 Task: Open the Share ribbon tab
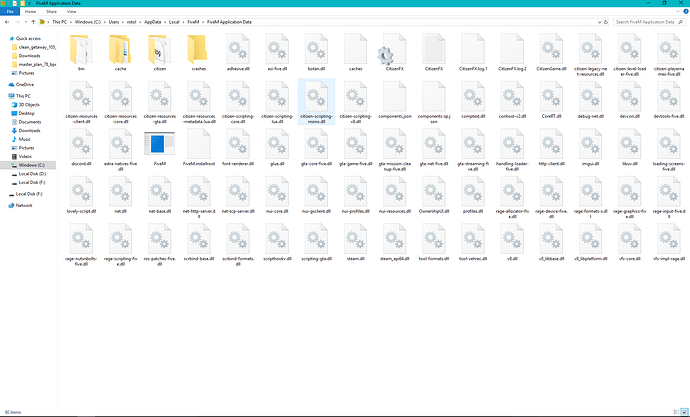point(51,11)
